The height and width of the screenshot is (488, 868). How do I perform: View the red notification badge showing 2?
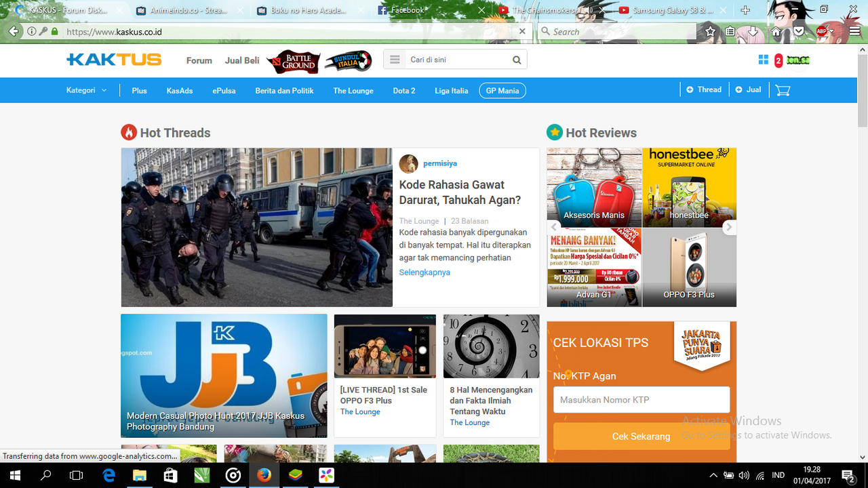click(x=778, y=61)
